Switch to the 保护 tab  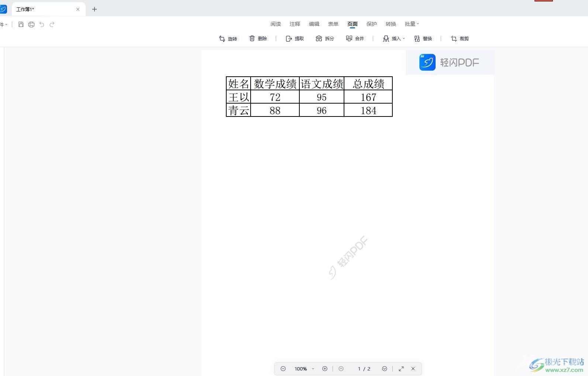372,24
